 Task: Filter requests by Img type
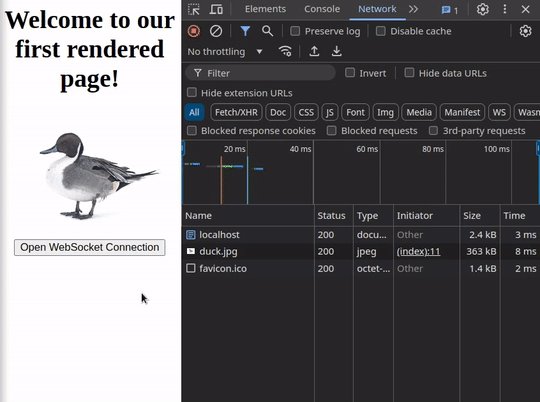pos(385,112)
